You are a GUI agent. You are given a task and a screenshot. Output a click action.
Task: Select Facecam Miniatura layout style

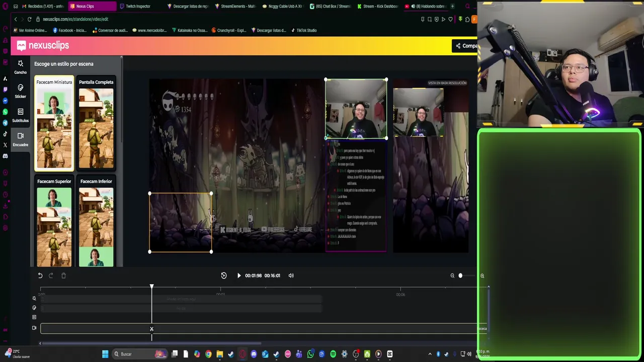[x=54, y=124]
